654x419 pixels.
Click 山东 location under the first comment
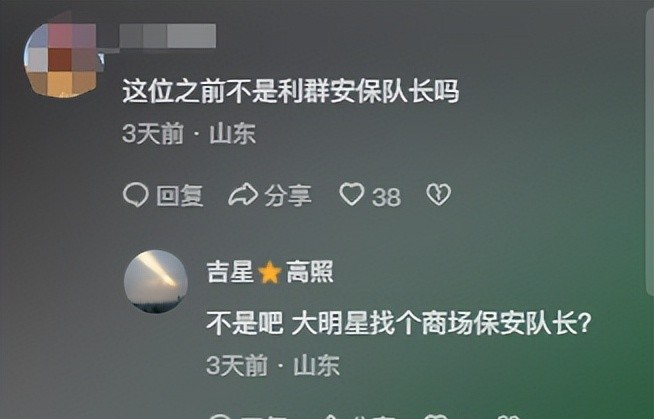click(232, 134)
